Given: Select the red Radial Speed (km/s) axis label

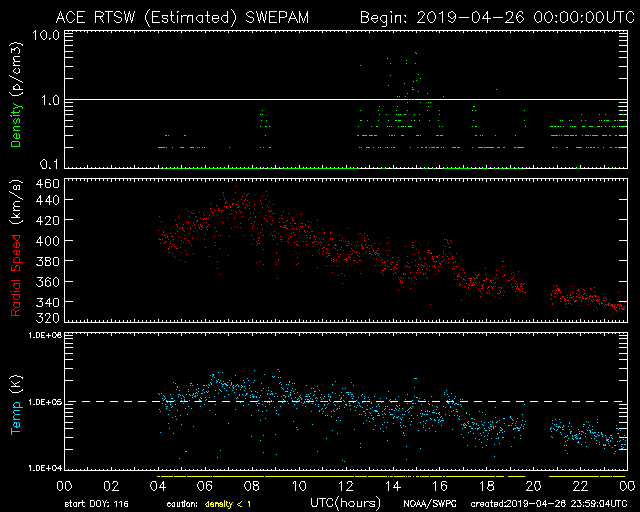Looking at the screenshot, I should pyautogui.click(x=16, y=250).
